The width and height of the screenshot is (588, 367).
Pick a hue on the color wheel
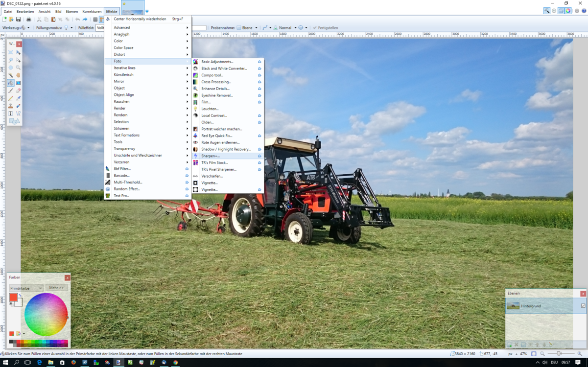click(x=46, y=315)
